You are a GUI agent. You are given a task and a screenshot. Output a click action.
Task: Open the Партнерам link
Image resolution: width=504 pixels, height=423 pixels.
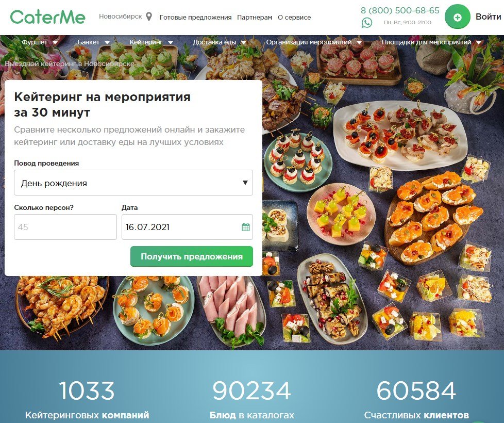click(x=255, y=18)
